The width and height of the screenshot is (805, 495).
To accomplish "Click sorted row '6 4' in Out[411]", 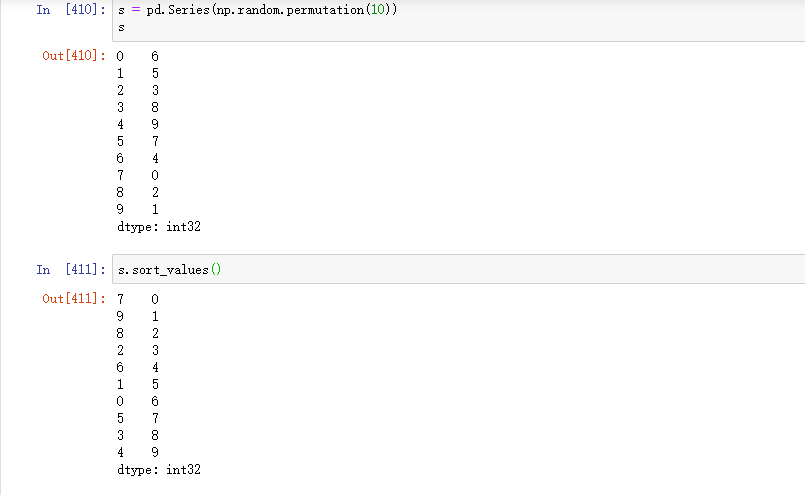I will pos(138,367).
